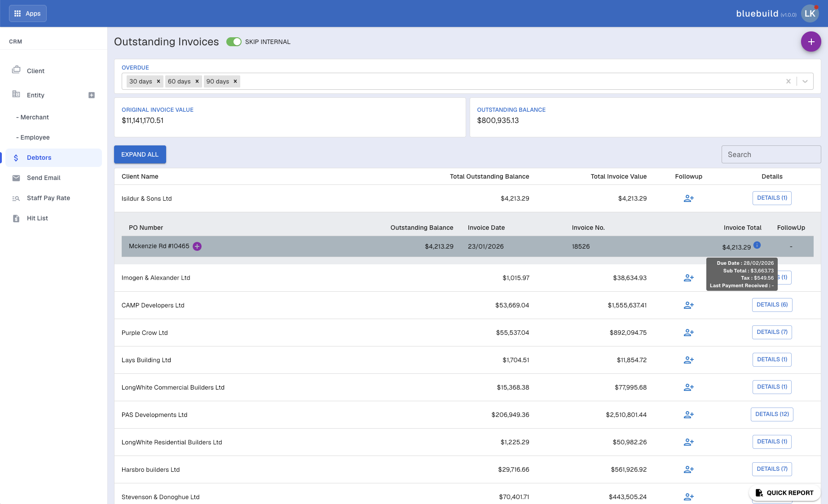Add followup for PAS Developments Ltd
Screen dimensions: 828x504
[x=689, y=415]
